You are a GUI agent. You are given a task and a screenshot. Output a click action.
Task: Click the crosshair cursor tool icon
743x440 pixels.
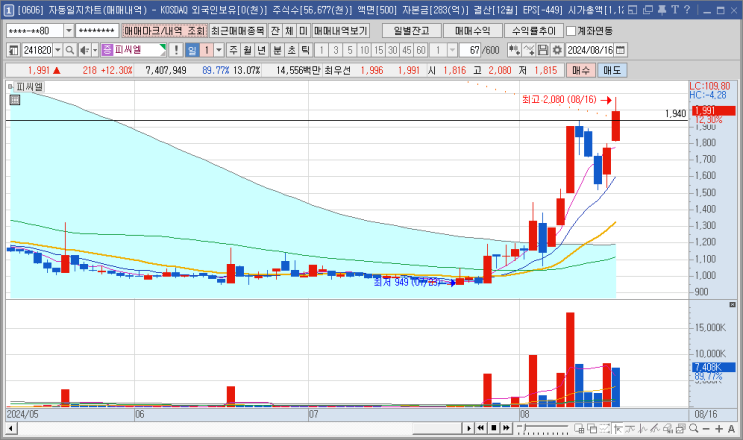[x=617, y=429]
